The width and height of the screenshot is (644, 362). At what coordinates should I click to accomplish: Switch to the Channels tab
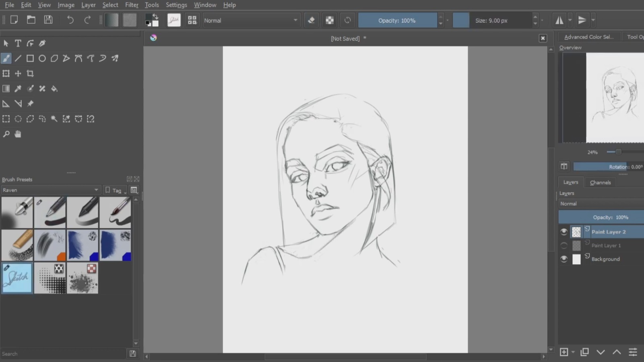[x=600, y=182]
